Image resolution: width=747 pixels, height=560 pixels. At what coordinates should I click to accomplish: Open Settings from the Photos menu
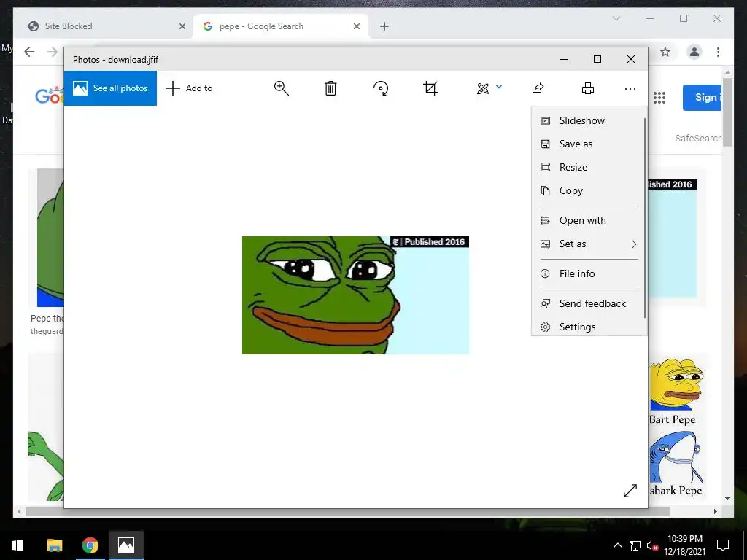589,327
